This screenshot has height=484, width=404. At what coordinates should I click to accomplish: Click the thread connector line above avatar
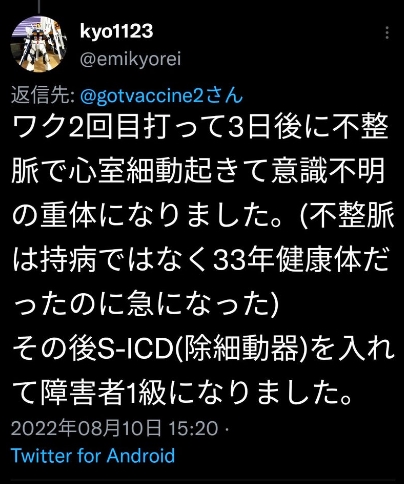(39, 7)
